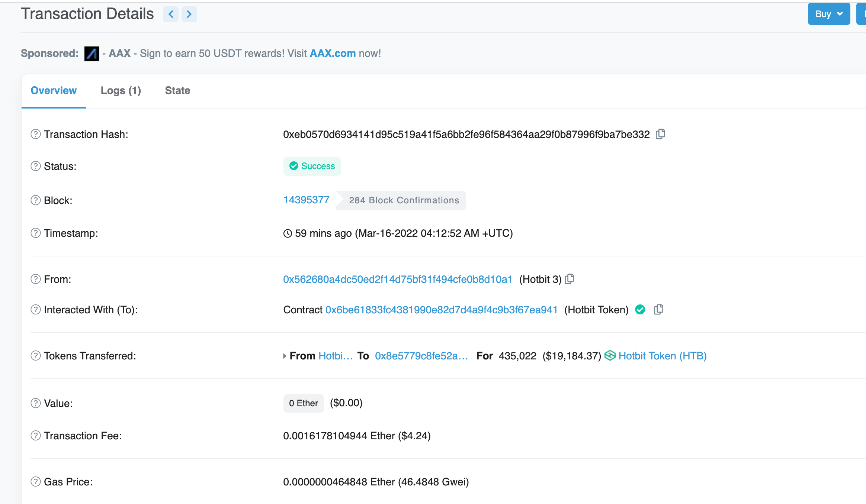Switch to the Logs (1) tab
866x504 pixels.
[121, 90]
